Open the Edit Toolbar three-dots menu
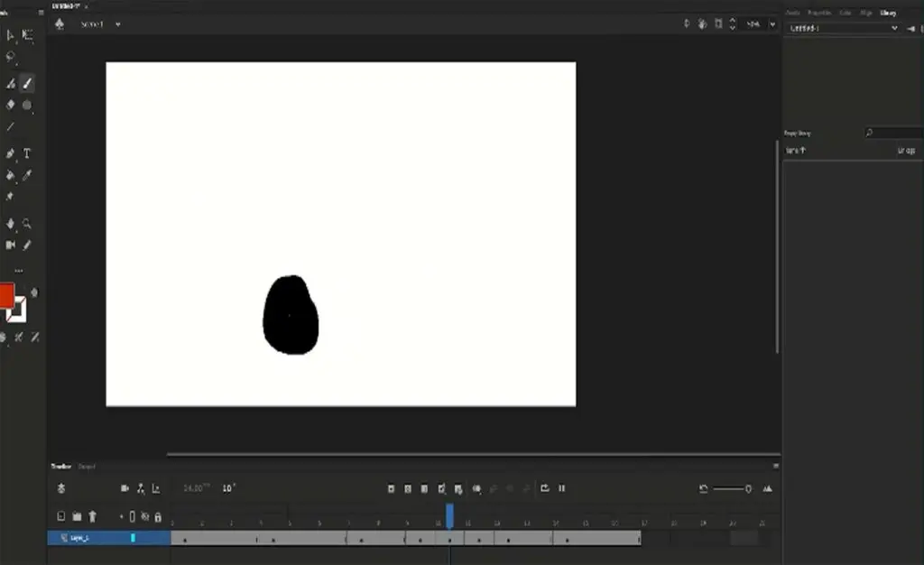924x565 pixels. pyautogui.click(x=19, y=271)
